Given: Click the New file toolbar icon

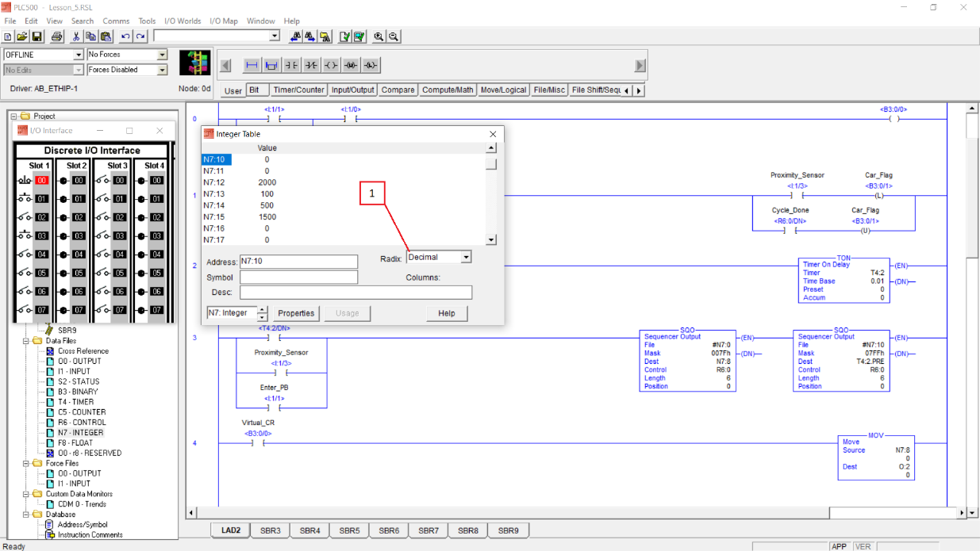Looking at the screenshot, I should pyautogui.click(x=8, y=36).
